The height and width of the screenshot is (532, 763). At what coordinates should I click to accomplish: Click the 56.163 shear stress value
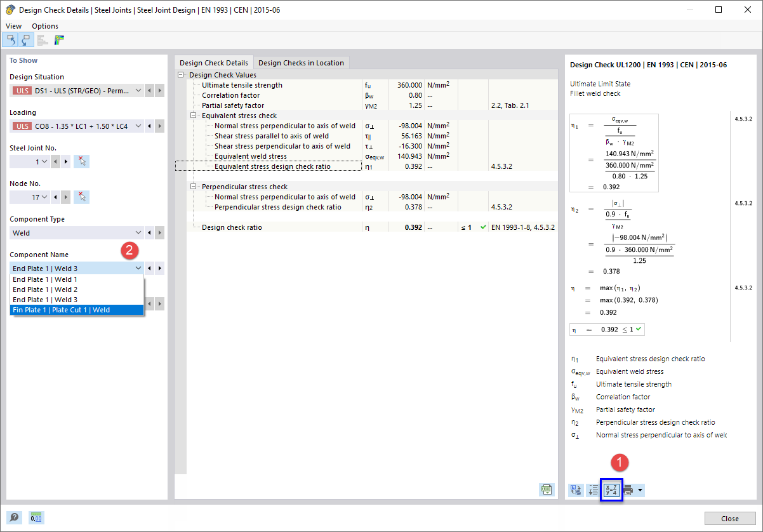pyautogui.click(x=412, y=136)
